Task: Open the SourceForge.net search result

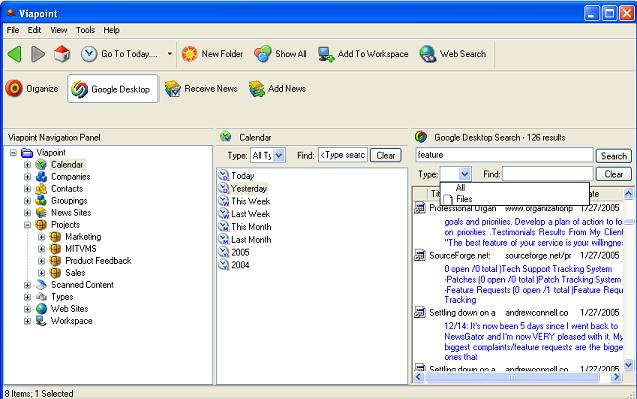Action: pos(460,256)
